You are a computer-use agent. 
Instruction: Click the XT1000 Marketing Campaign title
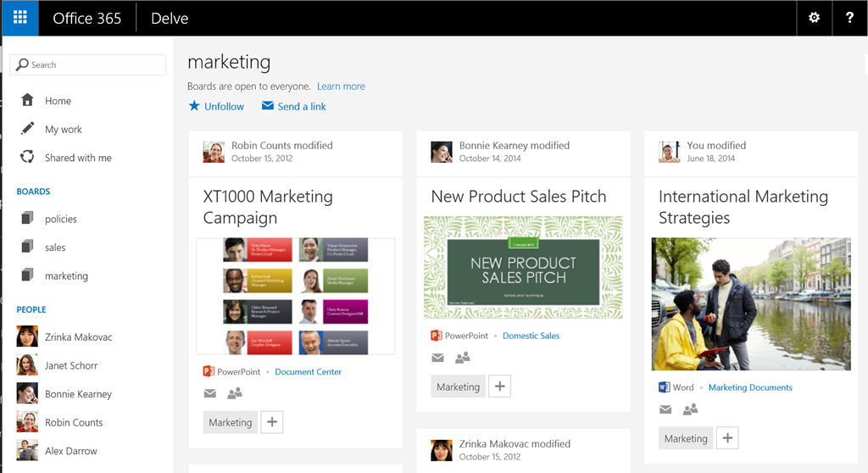268,207
